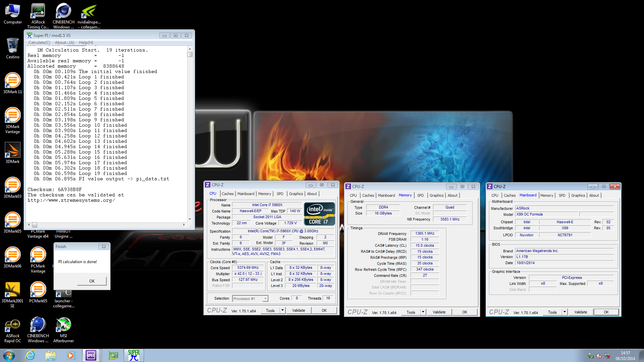The image size is (644, 362).
Task: Open Tools dropdown arrow in left CPU-Z
Action: click(x=282, y=310)
